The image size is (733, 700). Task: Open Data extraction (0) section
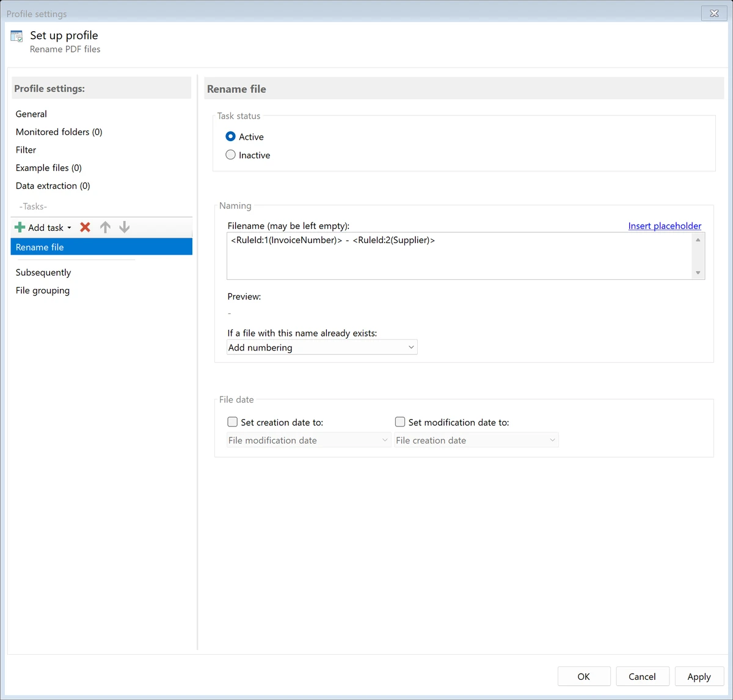[x=53, y=186]
